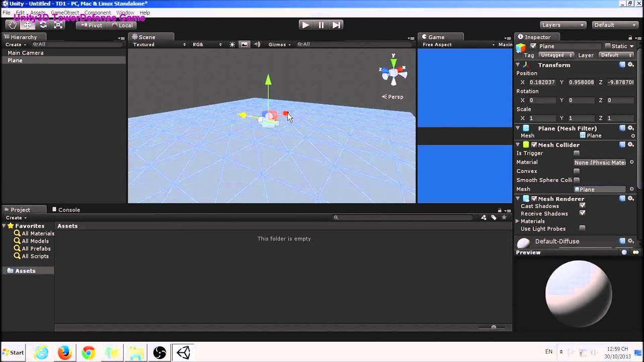
Task: Click the Position X field
Action: [x=542, y=82]
